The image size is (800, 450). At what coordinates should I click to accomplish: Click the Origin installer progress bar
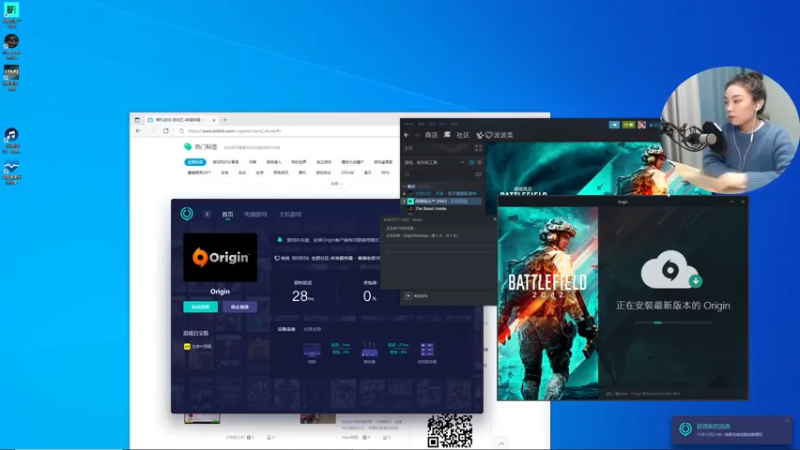(x=673, y=322)
